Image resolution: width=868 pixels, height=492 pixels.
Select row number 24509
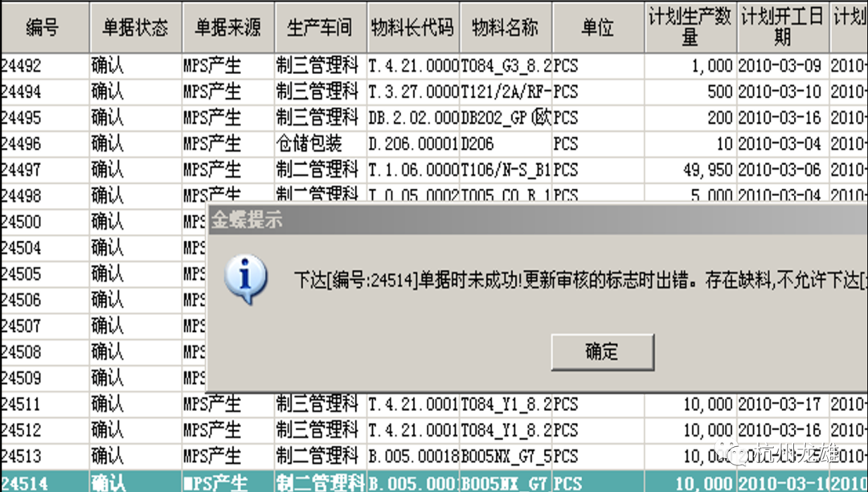pyautogui.click(x=20, y=378)
